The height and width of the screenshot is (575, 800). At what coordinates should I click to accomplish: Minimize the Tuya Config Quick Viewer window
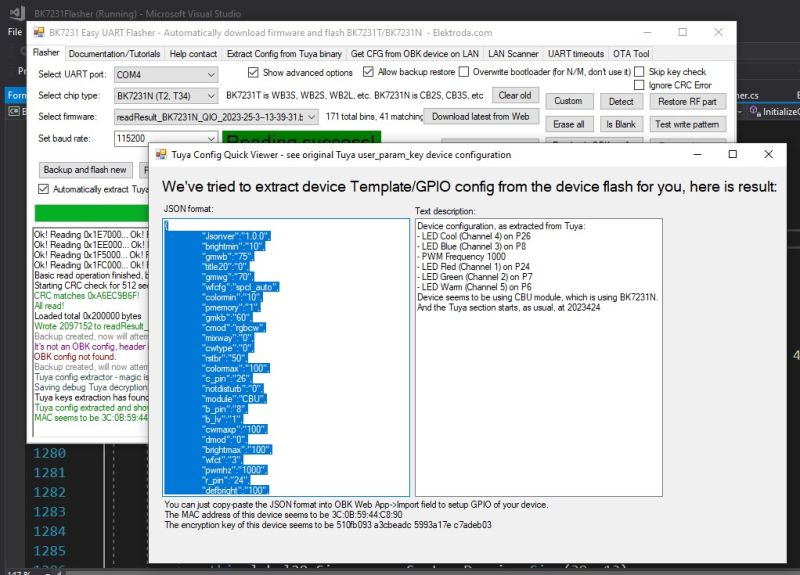697,154
